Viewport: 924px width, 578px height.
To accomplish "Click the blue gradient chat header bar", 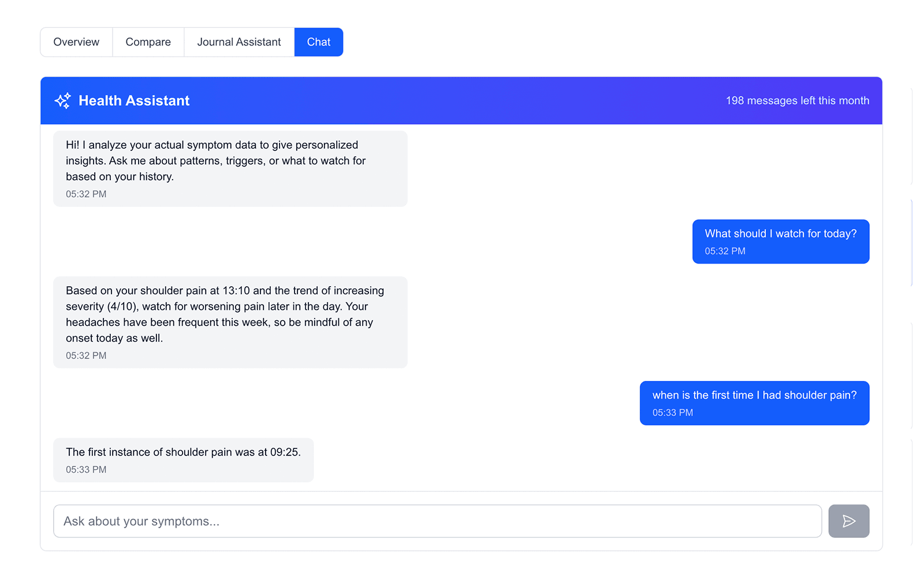I will click(461, 100).
